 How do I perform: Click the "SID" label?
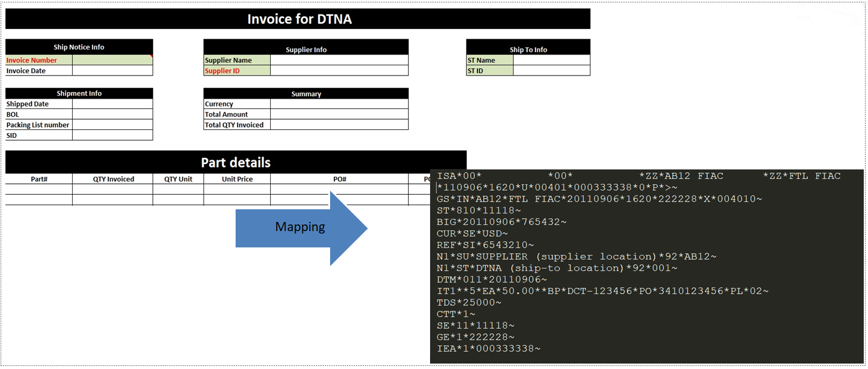12,136
